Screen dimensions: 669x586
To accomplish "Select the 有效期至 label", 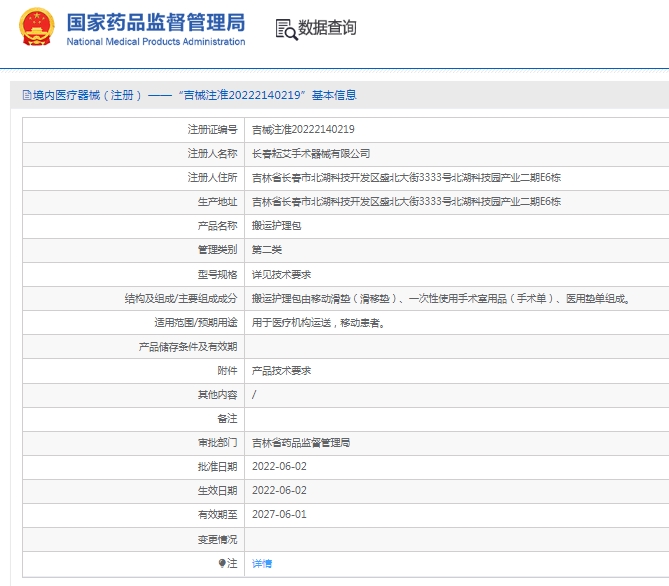I will click(x=218, y=515).
